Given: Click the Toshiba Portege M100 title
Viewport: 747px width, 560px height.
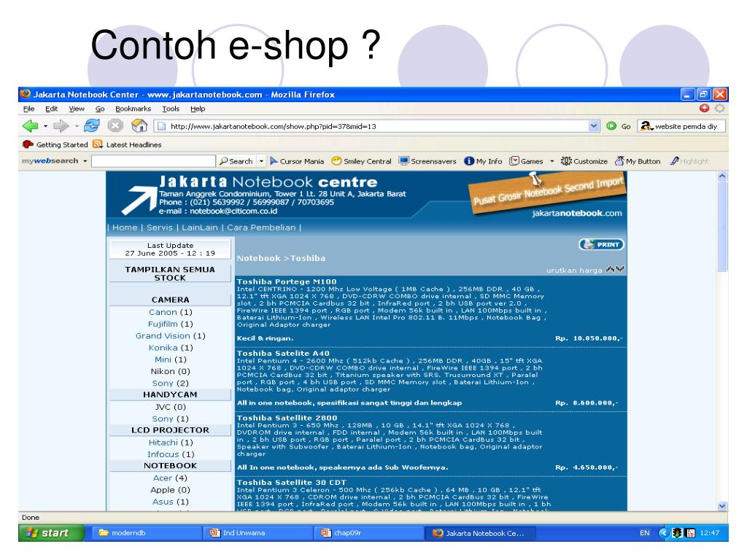Looking at the screenshot, I should [x=287, y=281].
